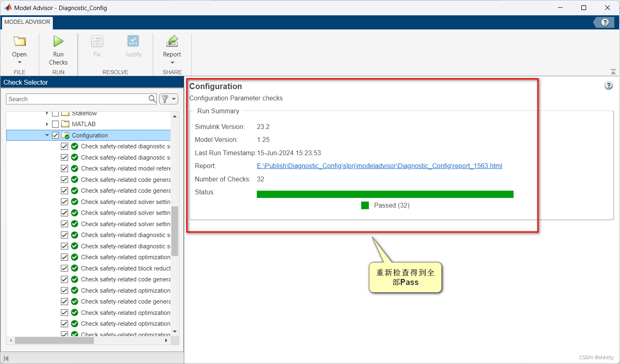
Task: Click the Justify icon
Action: point(133,41)
